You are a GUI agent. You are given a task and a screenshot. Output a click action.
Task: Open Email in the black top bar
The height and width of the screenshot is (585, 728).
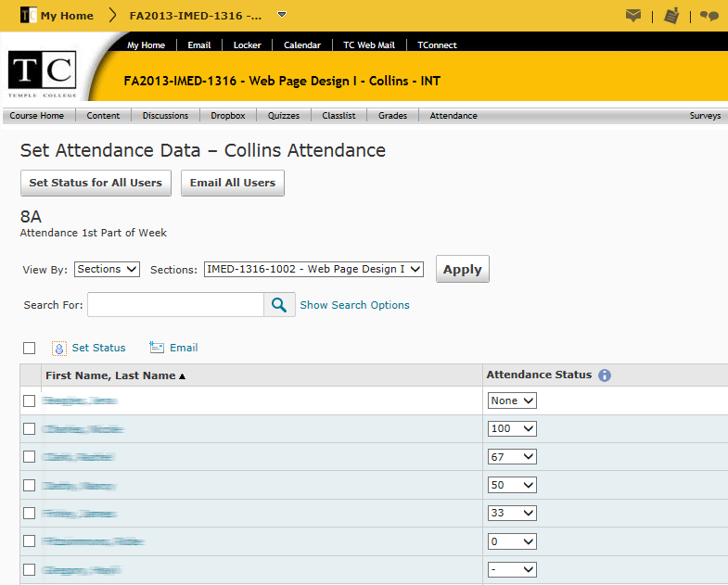click(x=199, y=45)
